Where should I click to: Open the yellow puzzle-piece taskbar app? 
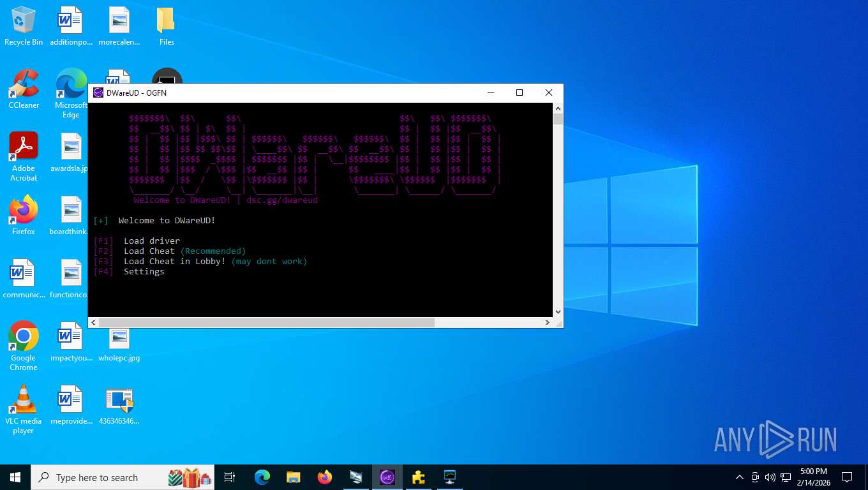[x=419, y=477]
